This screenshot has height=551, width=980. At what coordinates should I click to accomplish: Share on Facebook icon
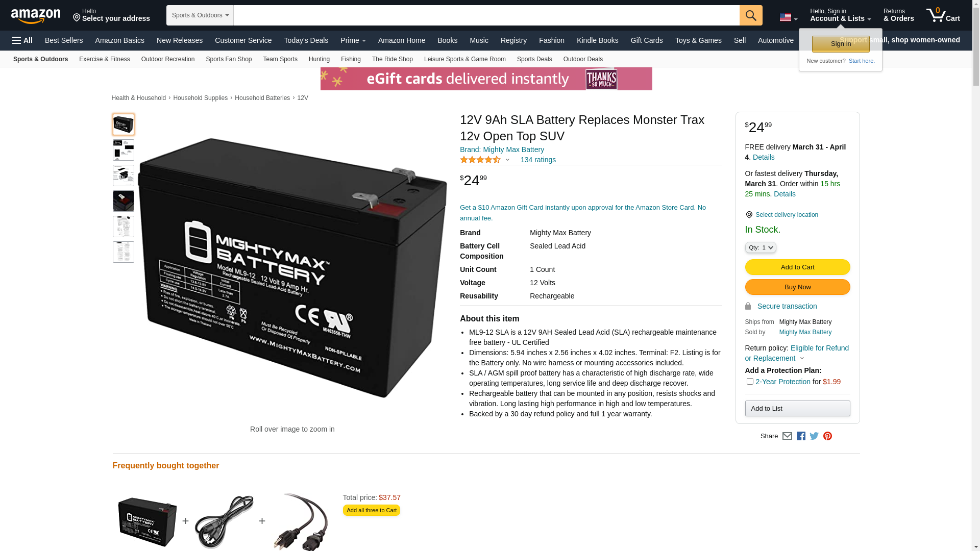click(x=801, y=436)
